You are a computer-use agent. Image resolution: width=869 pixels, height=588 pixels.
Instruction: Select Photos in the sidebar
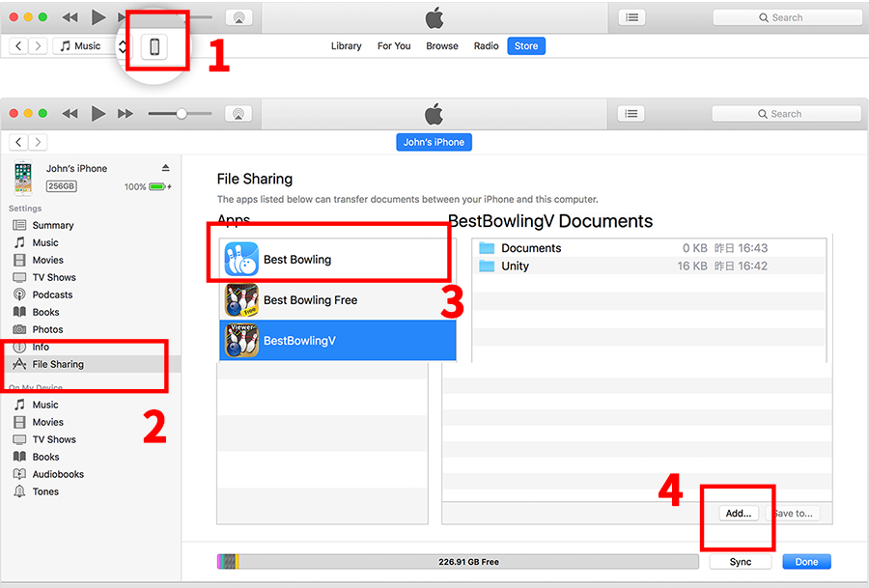click(47, 329)
